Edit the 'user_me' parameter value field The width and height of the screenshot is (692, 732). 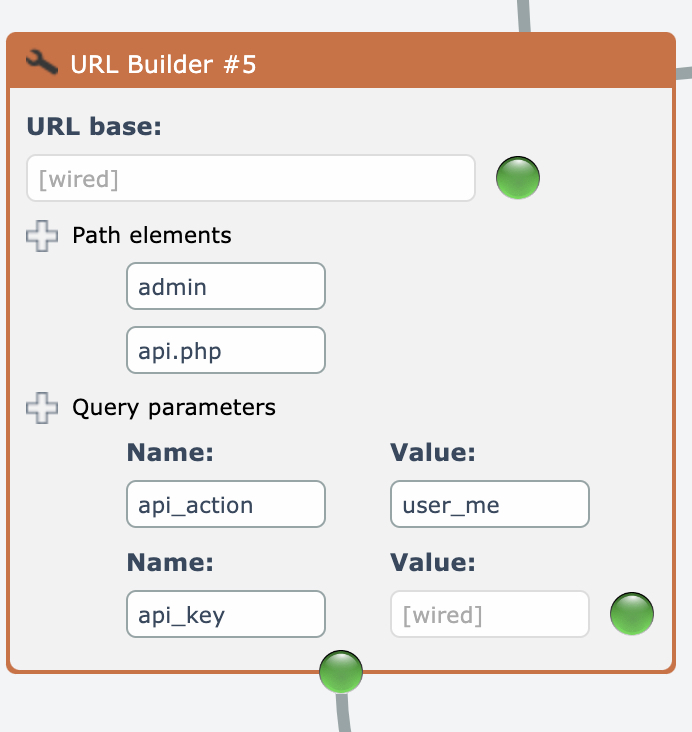point(489,505)
